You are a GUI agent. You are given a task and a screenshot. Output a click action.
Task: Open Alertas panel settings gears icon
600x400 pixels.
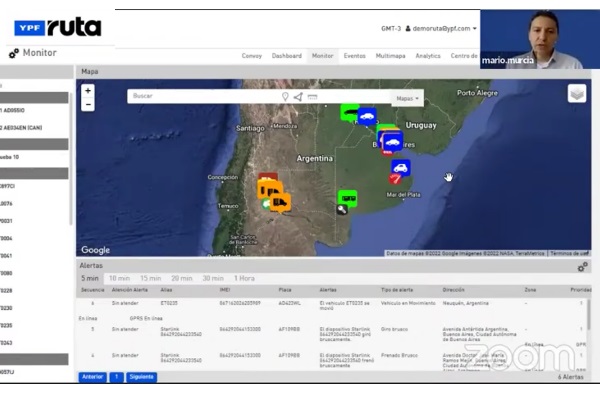click(x=582, y=267)
